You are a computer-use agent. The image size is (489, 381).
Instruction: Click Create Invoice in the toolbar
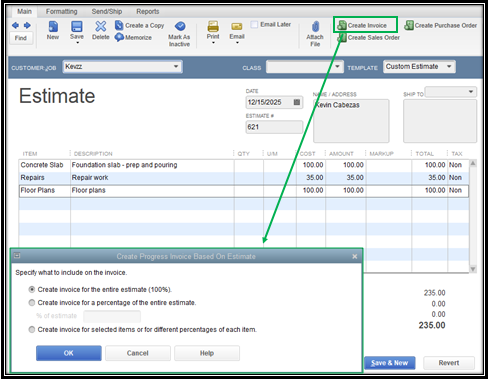coord(365,25)
